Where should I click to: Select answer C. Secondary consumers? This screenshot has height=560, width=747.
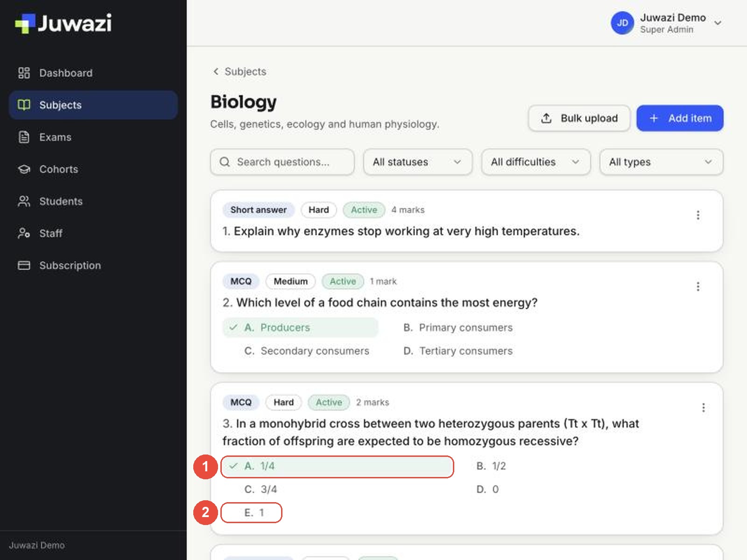click(x=307, y=351)
